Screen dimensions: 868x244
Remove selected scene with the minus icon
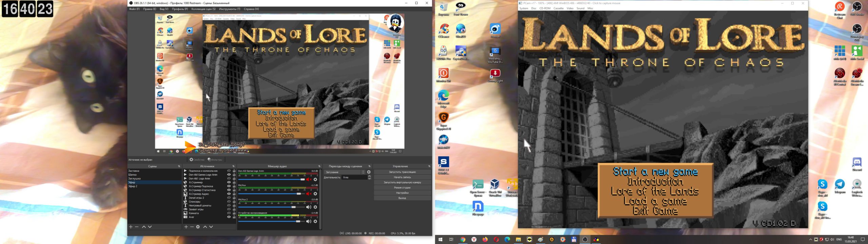coord(137,227)
